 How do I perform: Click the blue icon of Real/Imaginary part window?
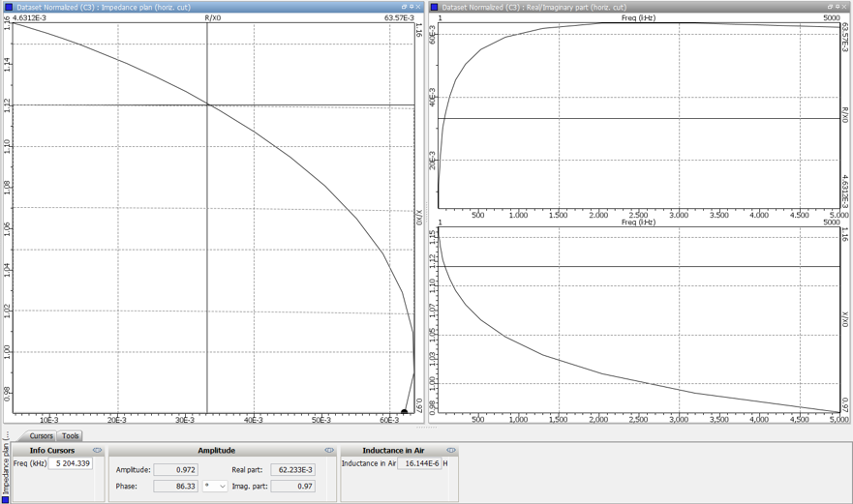[x=435, y=7]
